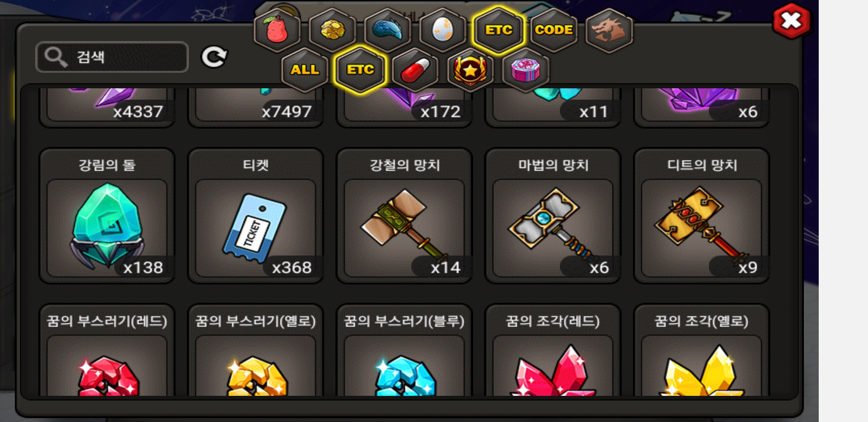Close the inventory with red X
This screenshot has width=868, height=422.
tap(791, 21)
